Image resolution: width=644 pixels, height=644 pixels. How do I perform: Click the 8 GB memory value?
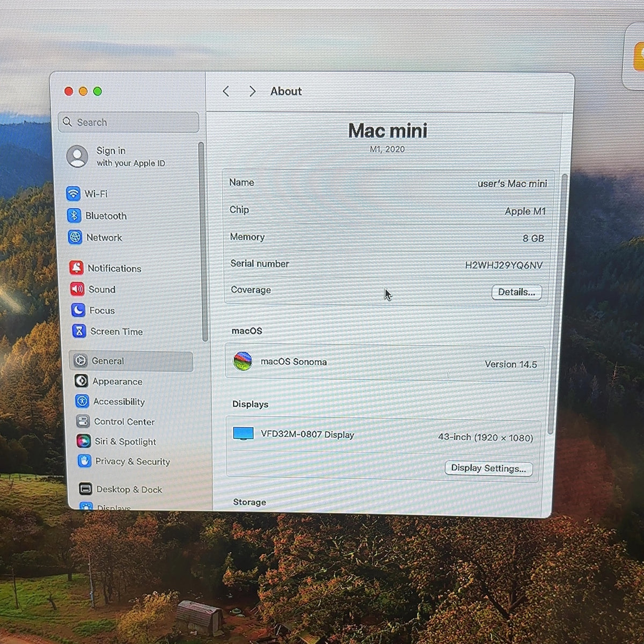(x=533, y=238)
